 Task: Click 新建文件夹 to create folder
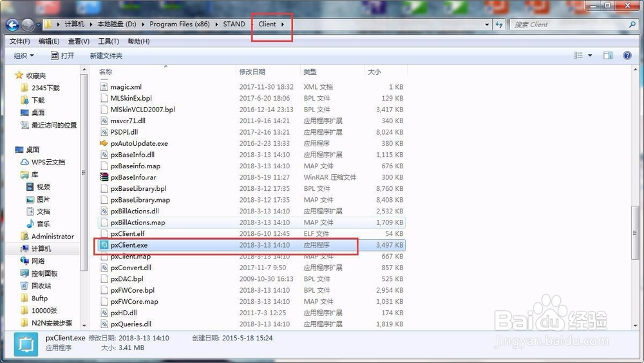106,55
